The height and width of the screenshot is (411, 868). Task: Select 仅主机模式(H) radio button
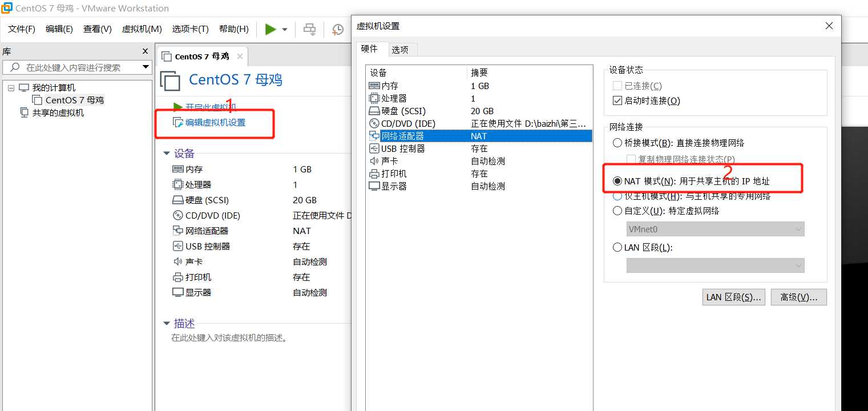pyautogui.click(x=617, y=196)
